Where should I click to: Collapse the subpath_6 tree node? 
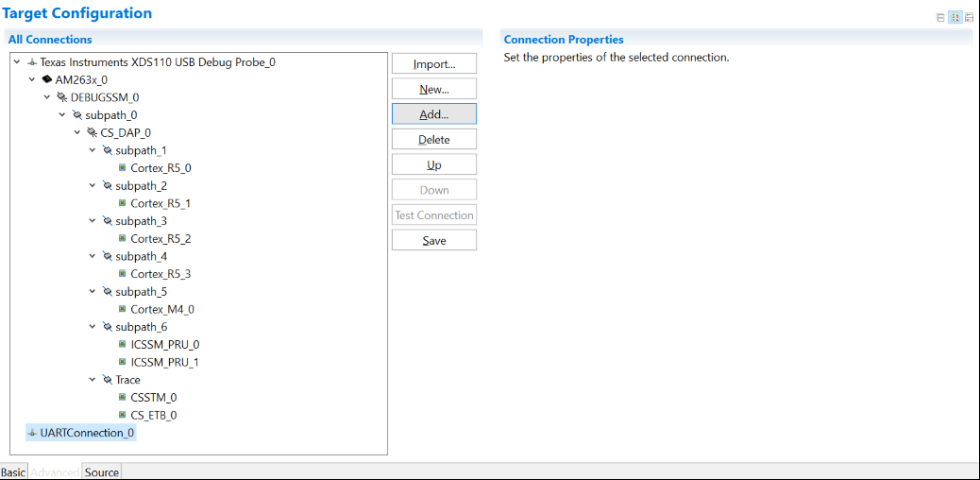click(x=93, y=327)
